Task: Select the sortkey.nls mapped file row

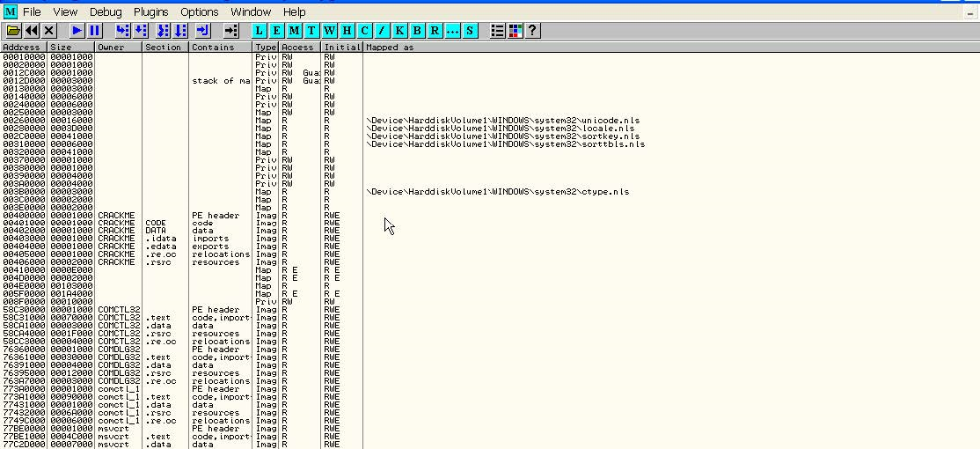Action: [490, 136]
